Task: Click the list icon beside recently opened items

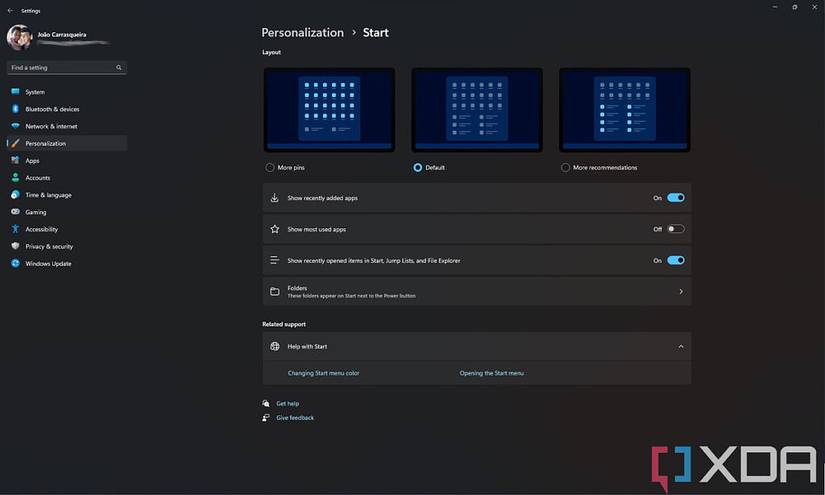Action: click(275, 260)
